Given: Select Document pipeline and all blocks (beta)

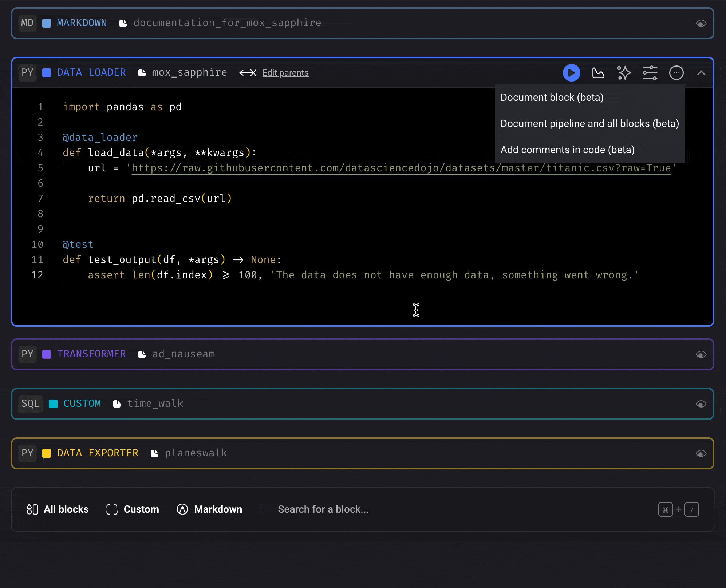Looking at the screenshot, I should (589, 123).
